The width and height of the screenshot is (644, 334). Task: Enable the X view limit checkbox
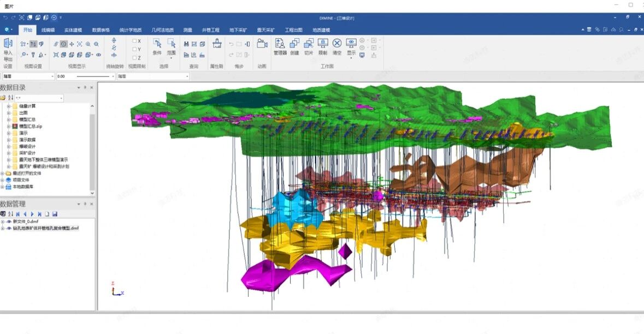[134, 41]
